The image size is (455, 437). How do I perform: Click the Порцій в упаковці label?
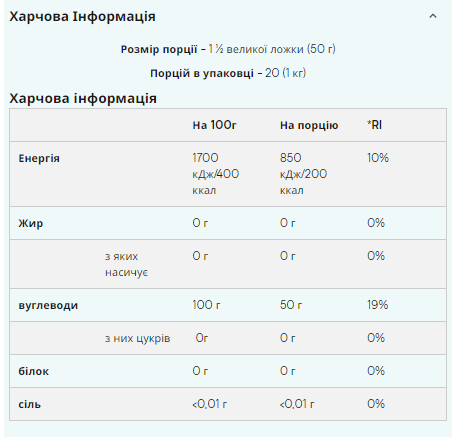tap(202, 73)
